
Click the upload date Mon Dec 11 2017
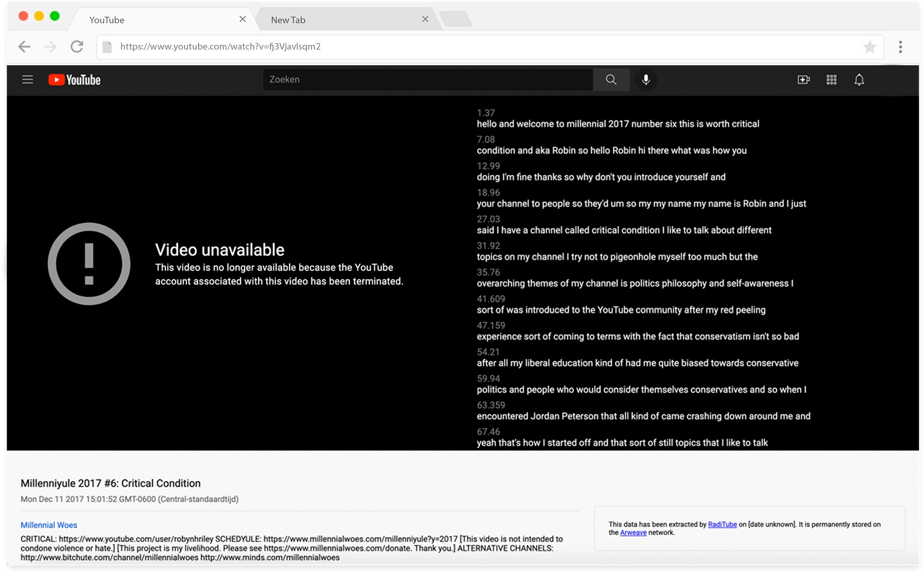pos(129,499)
